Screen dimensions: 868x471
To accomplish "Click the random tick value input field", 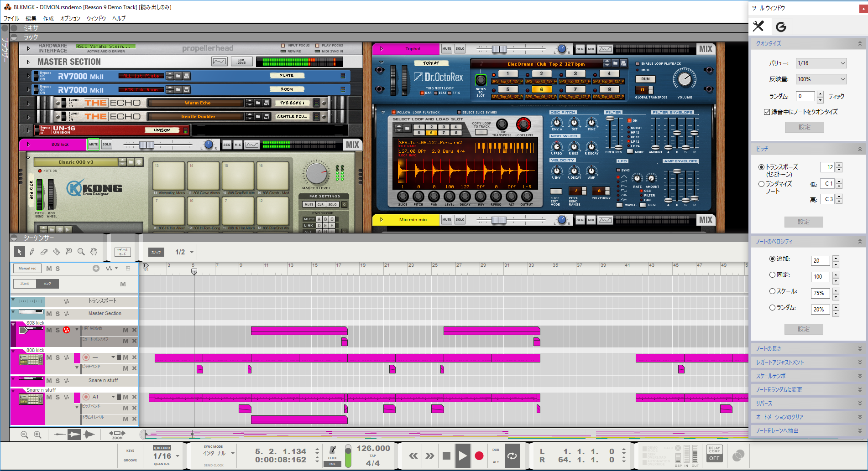I will (x=805, y=96).
